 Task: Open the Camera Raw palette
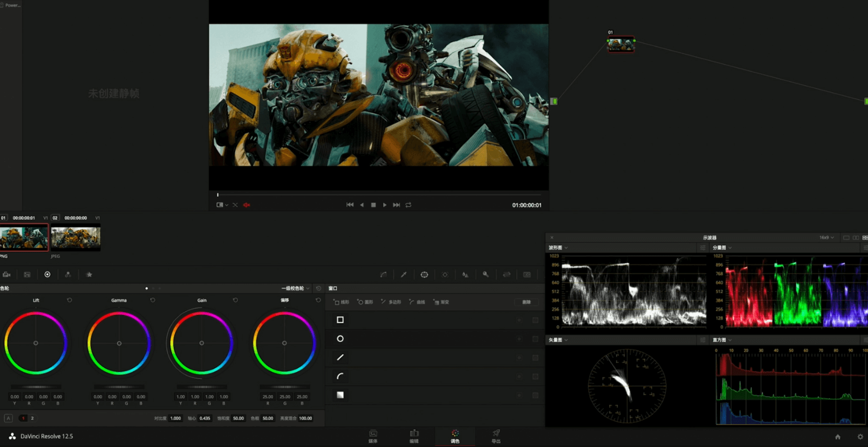[6, 275]
